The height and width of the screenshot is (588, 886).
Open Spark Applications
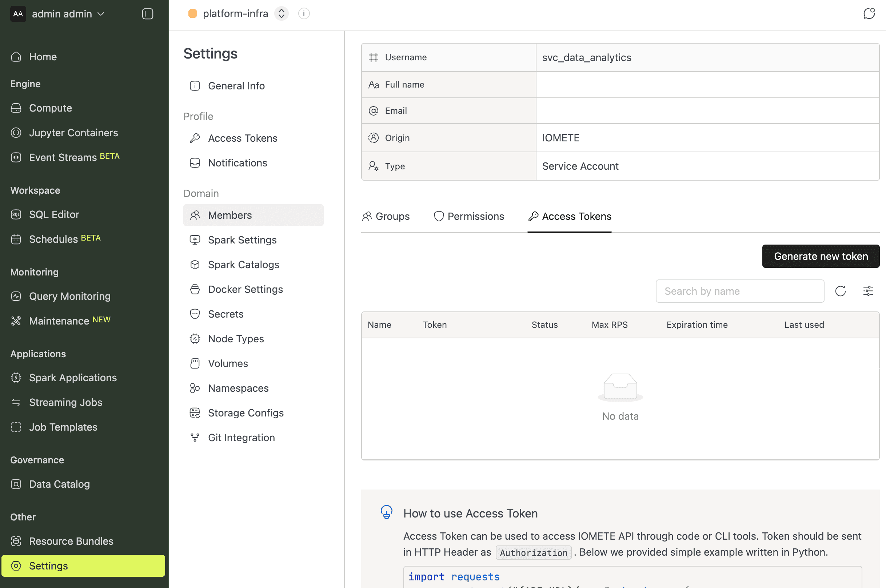(73, 377)
